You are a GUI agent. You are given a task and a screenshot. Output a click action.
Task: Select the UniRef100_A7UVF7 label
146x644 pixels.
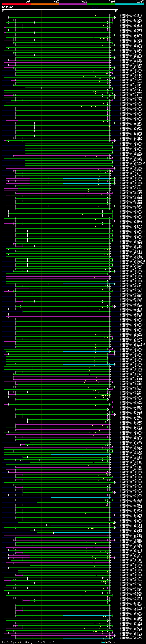(x=131, y=42)
